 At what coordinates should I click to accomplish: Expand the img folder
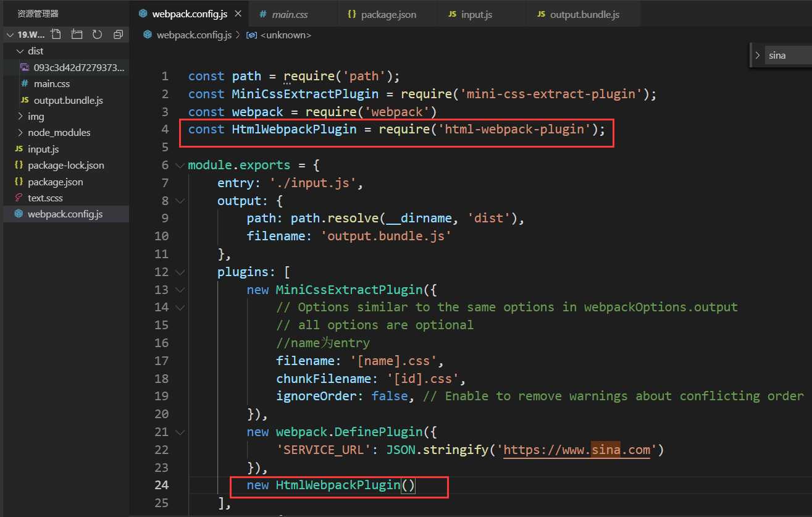pyautogui.click(x=20, y=116)
